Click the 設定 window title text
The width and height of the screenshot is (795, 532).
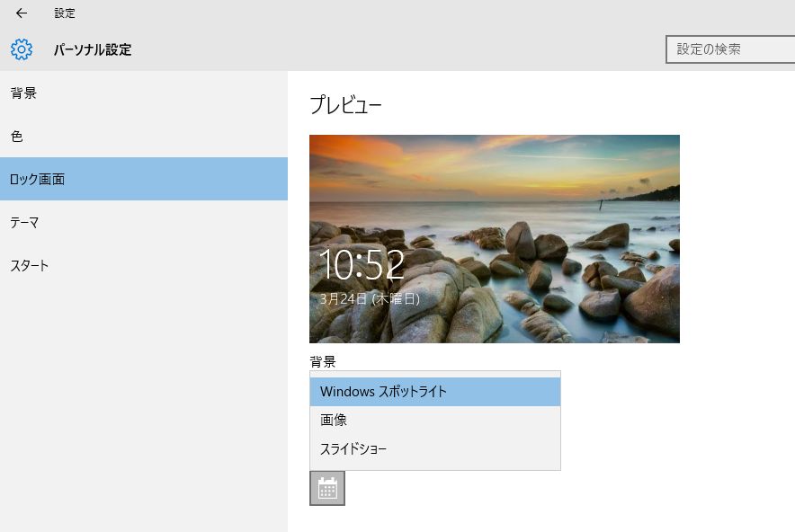pyautogui.click(x=65, y=13)
